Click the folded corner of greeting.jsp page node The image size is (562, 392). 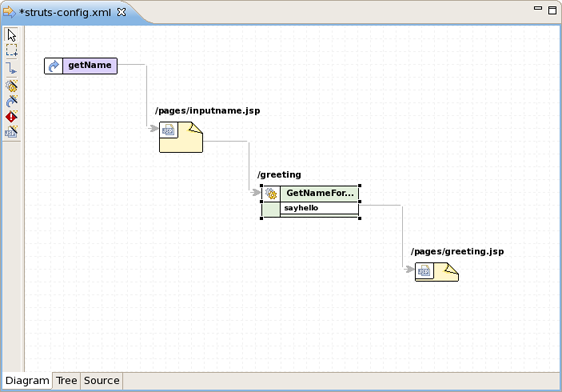pyautogui.click(x=451, y=270)
